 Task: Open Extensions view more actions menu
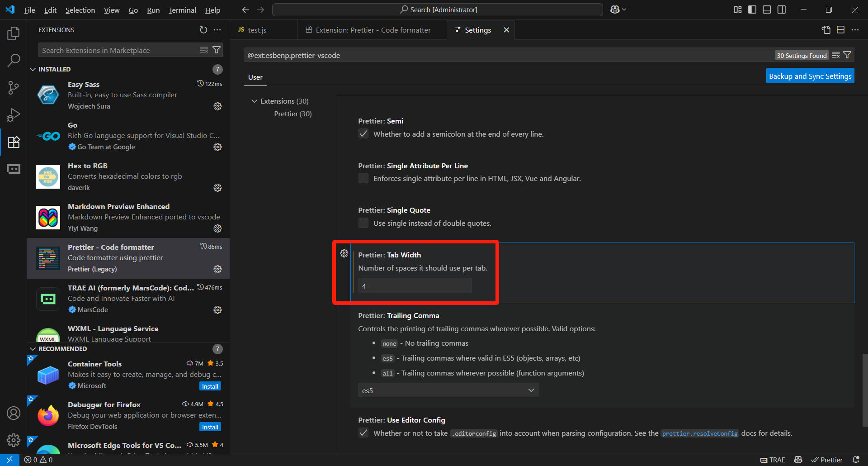click(x=217, y=30)
